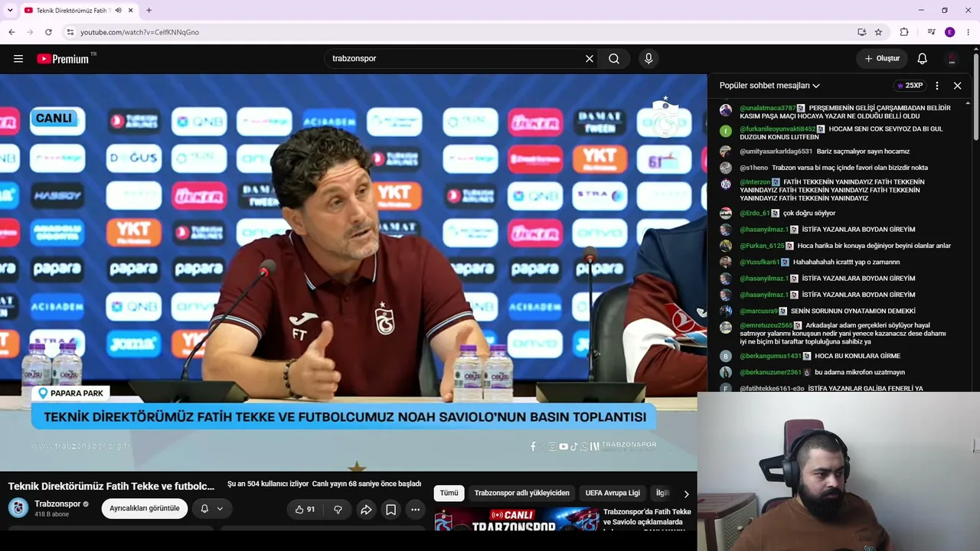Image resolution: width=980 pixels, height=551 pixels.
Task: Open the Chrome tab search dropdown
Action: click(10, 10)
